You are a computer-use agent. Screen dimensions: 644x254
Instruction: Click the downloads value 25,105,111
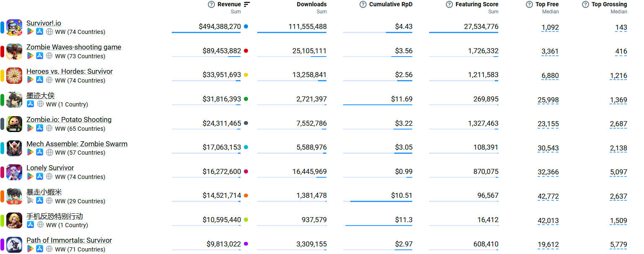click(x=310, y=51)
